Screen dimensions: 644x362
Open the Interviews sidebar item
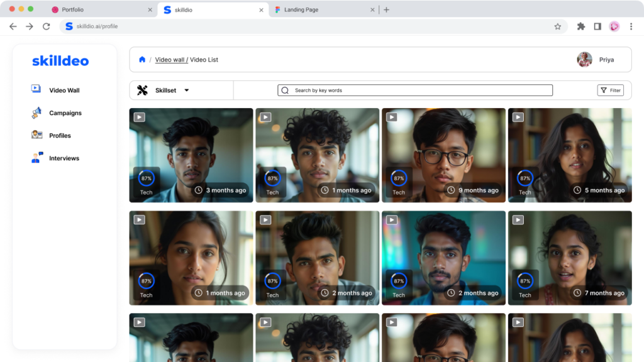pos(55,158)
